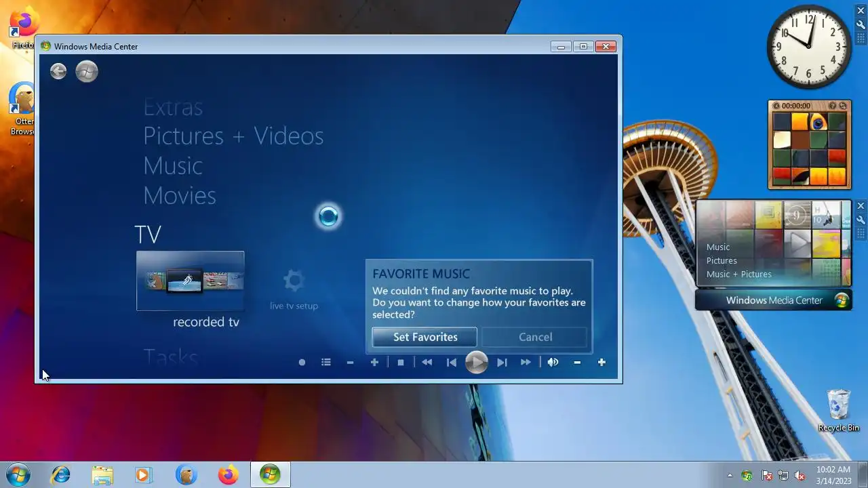Image resolution: width=868 pixels, height=488 pixels.
Task: Click the toucan eye puzzle tile
Action: [818, 122]
